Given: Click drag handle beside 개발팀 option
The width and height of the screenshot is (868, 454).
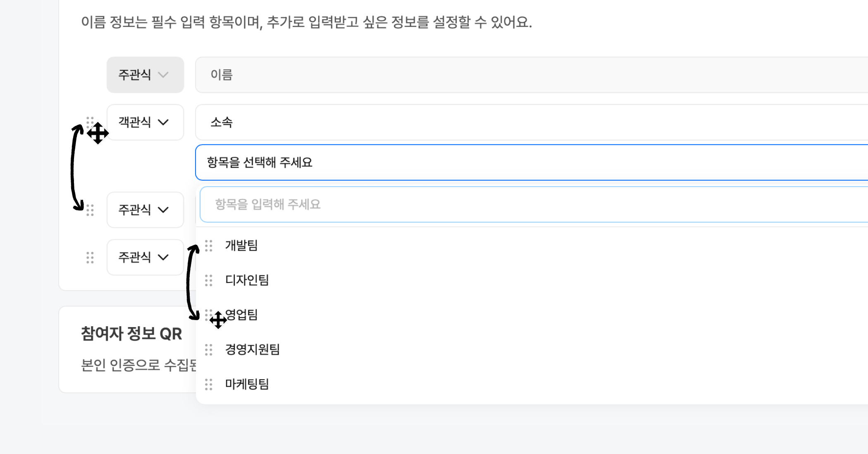Looking at the screenshot, I should (209, 246).
